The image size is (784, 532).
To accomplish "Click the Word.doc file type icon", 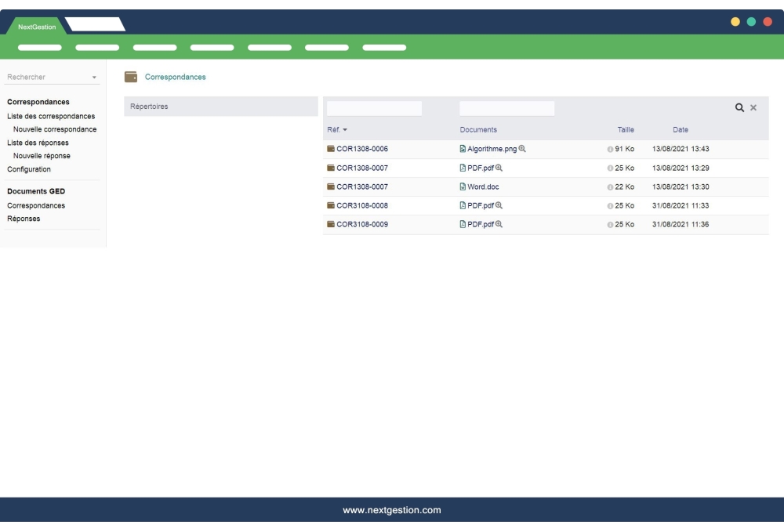I will 463,186.
